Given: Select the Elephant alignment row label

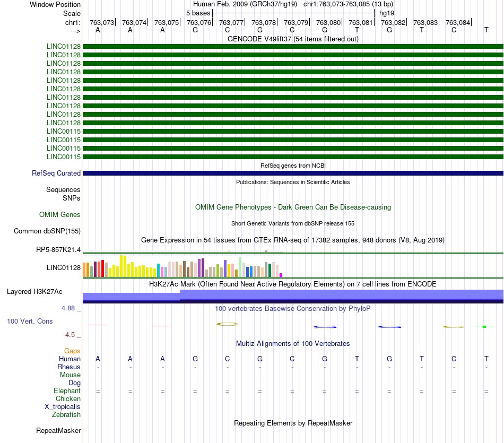Looking at the screenshot, I should pos(67,390).
